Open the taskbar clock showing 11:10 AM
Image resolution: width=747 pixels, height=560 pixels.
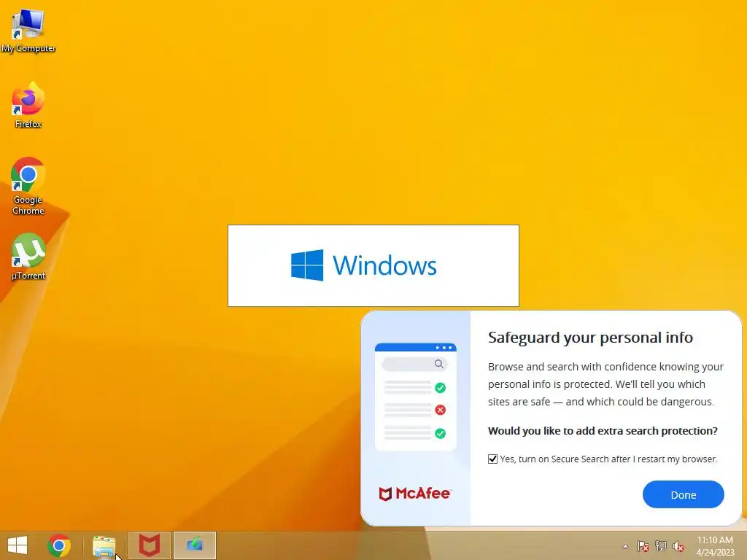coord(715,545)
